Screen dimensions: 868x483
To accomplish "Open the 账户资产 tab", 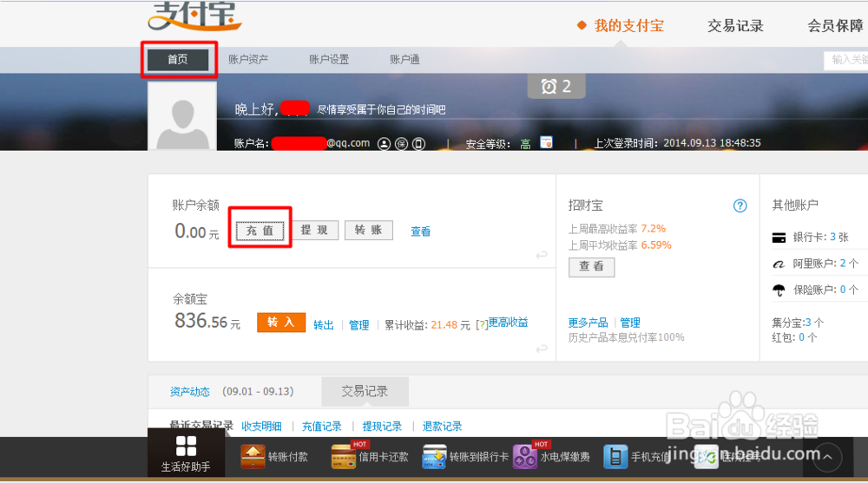I will pyautogui.click(x=248, y=59).
